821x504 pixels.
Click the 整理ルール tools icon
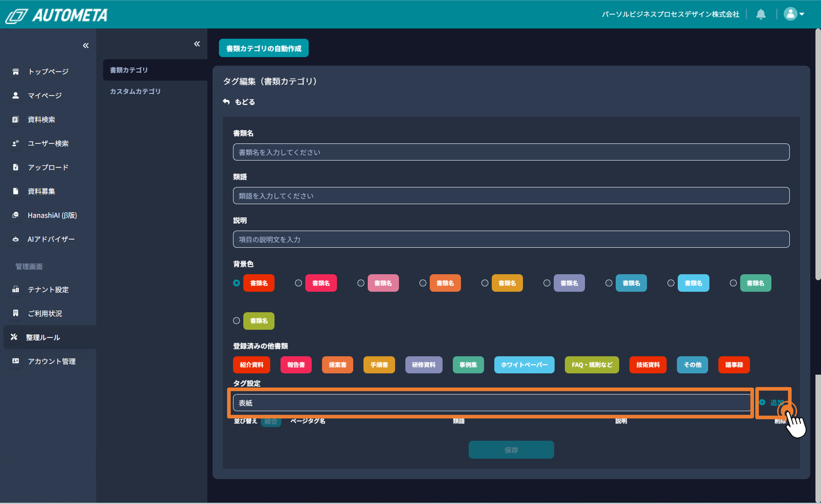click(14, 337)
